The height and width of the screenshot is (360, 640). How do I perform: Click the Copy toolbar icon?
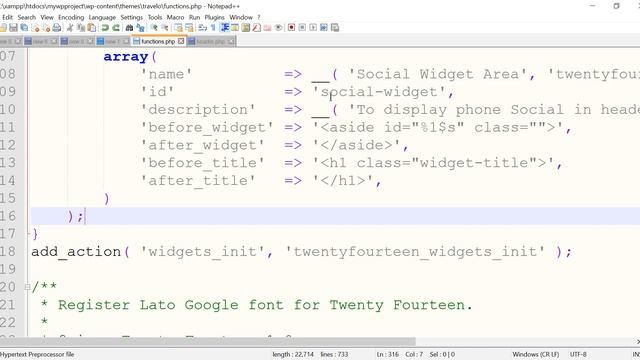[x=81, y=28]
